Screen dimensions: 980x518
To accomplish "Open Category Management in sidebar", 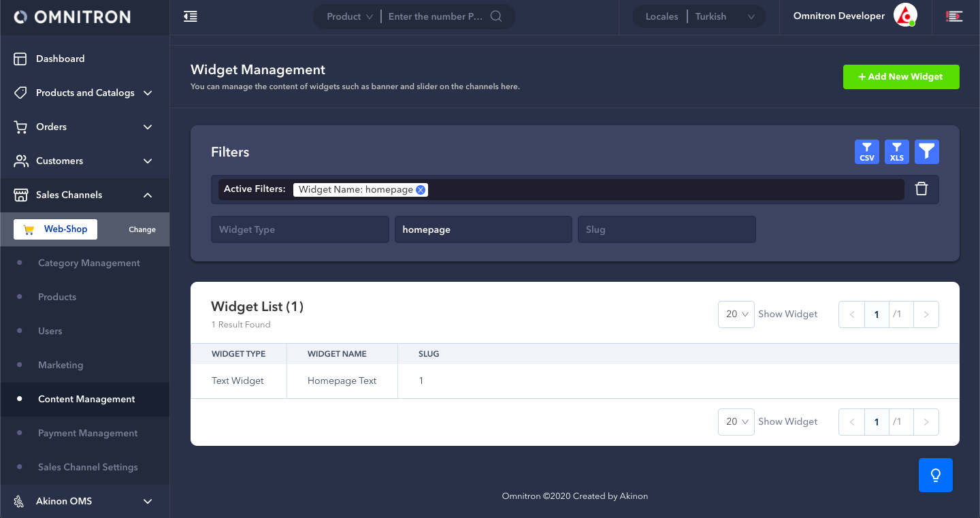I will pos(89,263).
